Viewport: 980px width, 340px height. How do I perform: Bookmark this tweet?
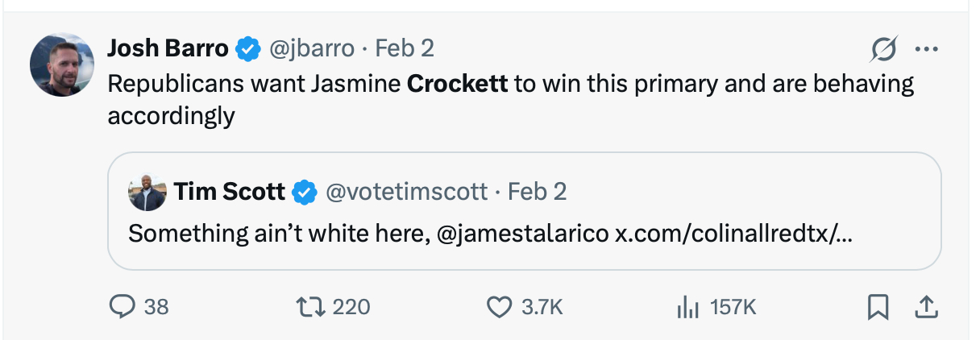(877, 306)
